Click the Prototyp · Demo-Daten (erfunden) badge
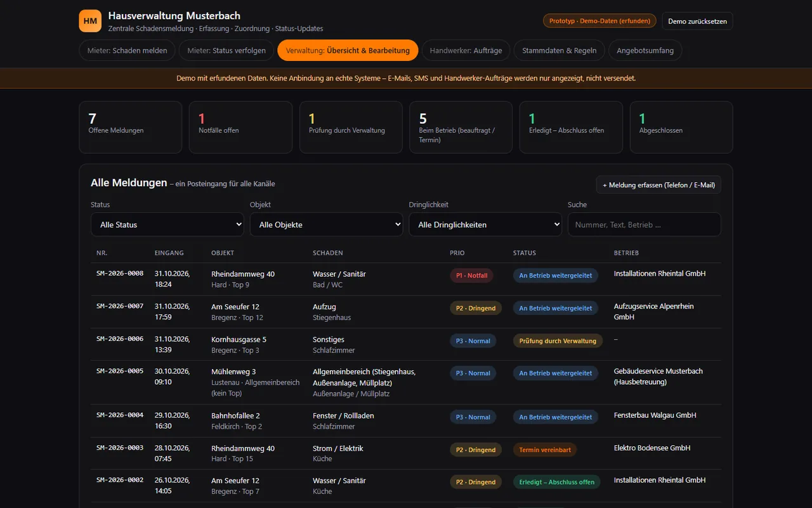The width and height of the screenshot is (812, 508). (599, 21)
